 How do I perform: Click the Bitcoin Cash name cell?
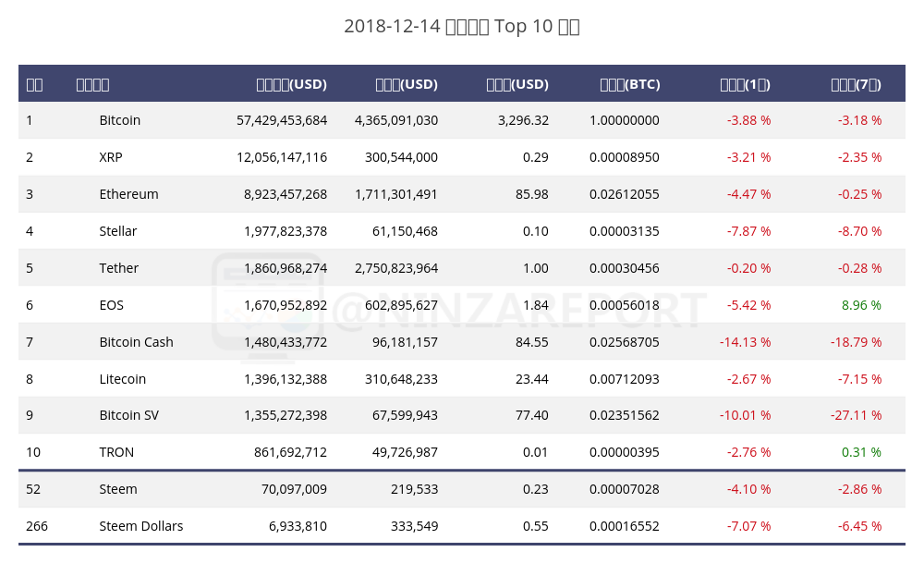(x=136, y=342)
